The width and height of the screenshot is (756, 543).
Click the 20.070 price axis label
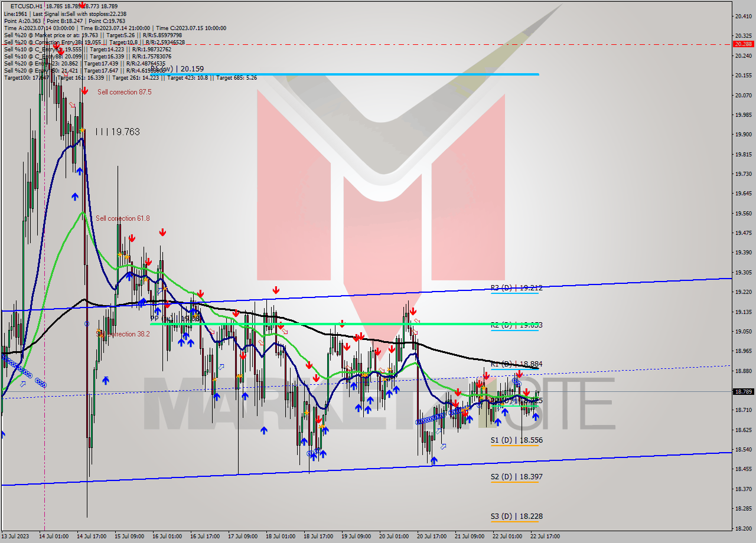click(x=743, y=95)
